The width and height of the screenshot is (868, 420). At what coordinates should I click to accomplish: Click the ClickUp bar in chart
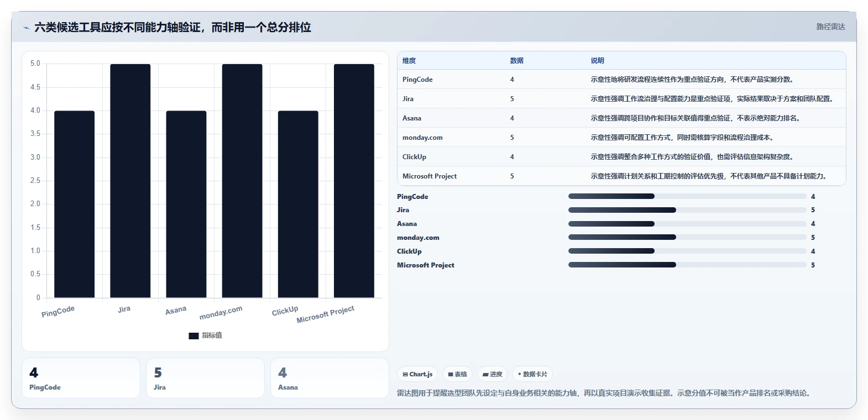tap(298, 204)
